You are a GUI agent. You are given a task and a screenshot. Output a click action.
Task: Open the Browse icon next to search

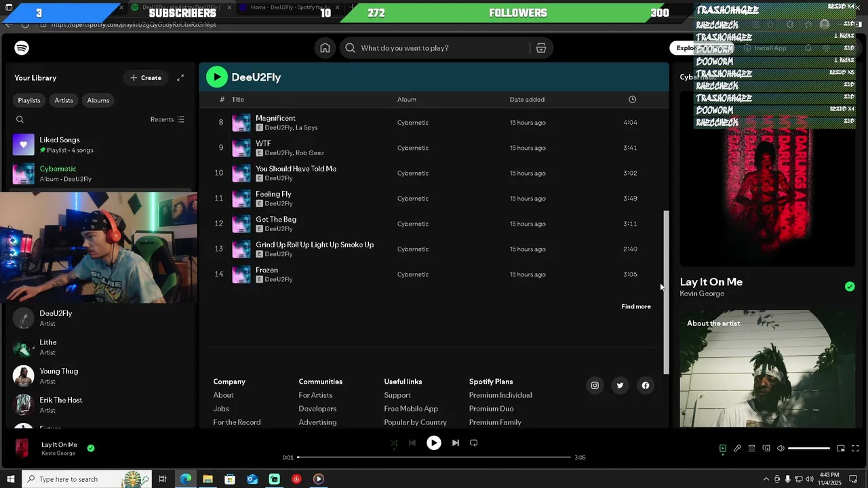(541, 48)
